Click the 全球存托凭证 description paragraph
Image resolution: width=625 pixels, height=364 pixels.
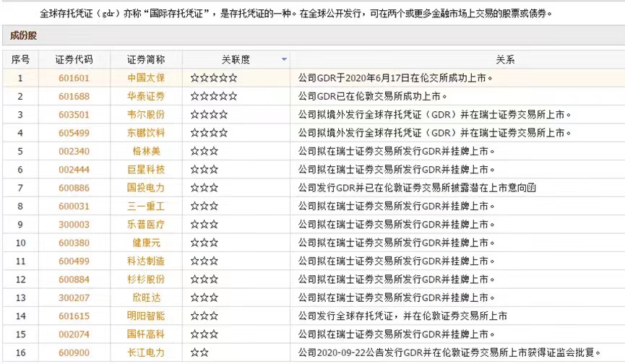point(296,14)
